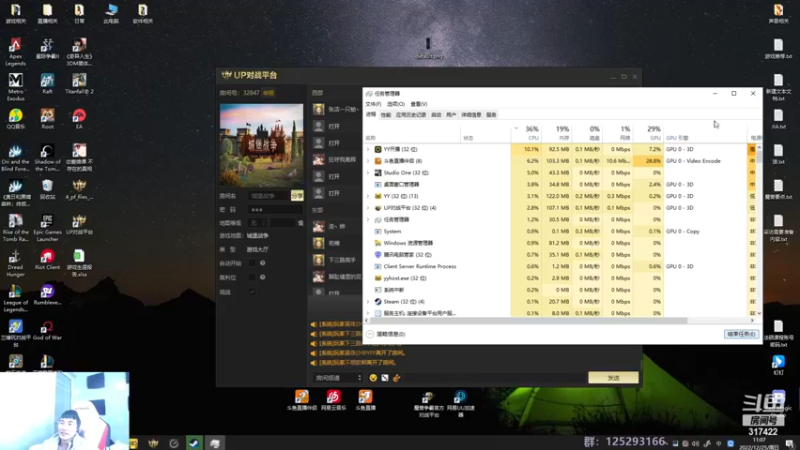
Task: Open the 查看(V) menu in Task Manager
Action: (419, 104)
